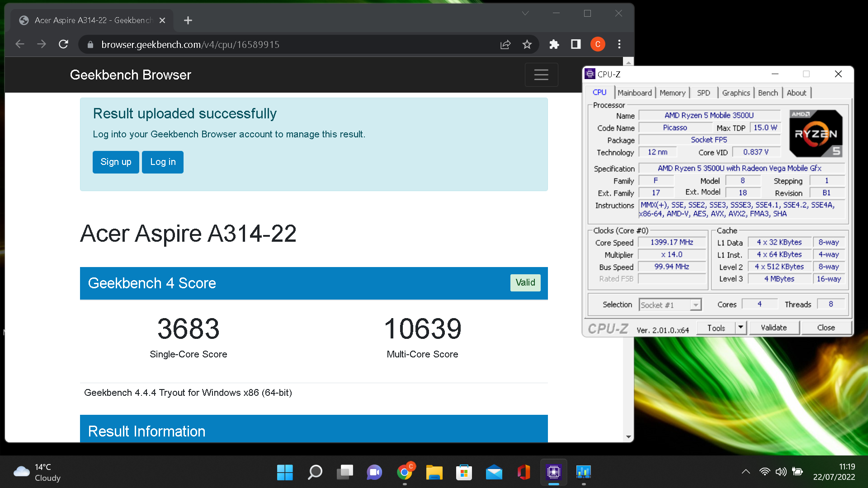The image size is (868, 488).
Task: Open the Office app on taskbar
Action: click(524, 473)
